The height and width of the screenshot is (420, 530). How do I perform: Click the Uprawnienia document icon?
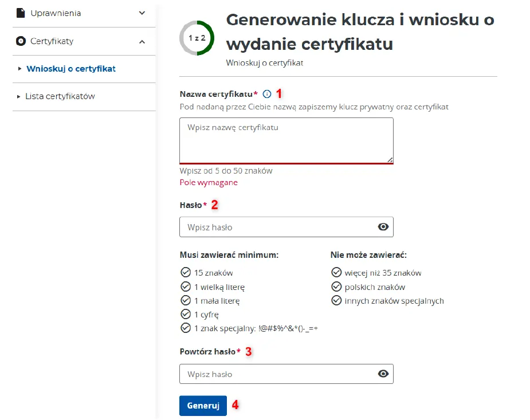point(21,13)
